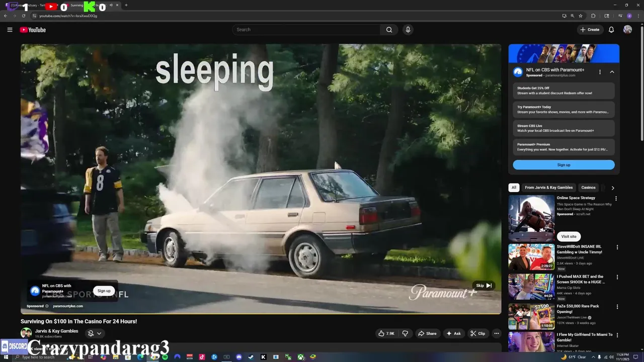
Task: Click Visit site on Online Space Strategy ad
Action: [x=569, y=236]
